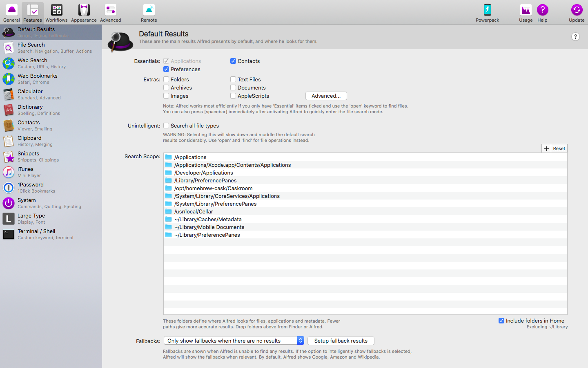
Task: Disable the Contacts essential
Action: coord(233,61)
